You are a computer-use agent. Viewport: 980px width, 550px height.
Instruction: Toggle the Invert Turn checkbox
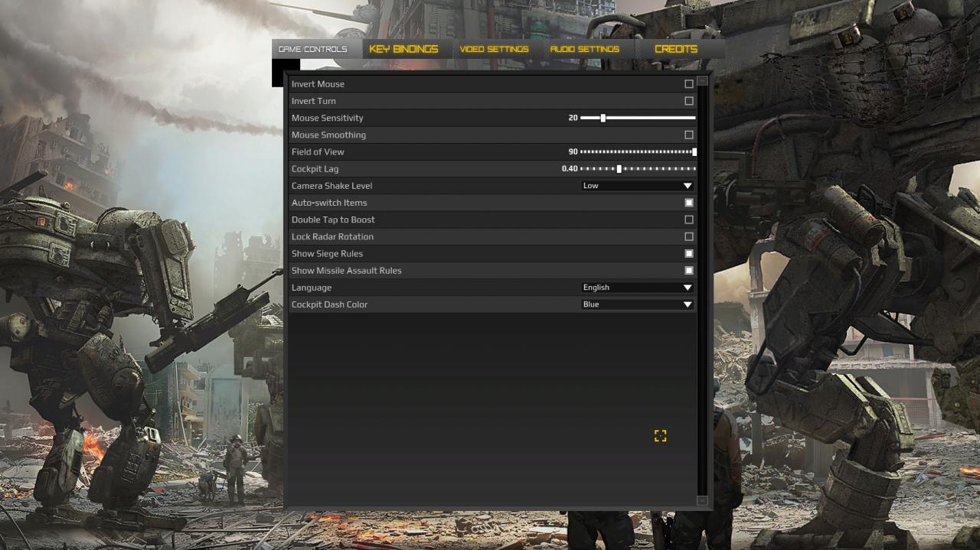(x=689, y=101)
